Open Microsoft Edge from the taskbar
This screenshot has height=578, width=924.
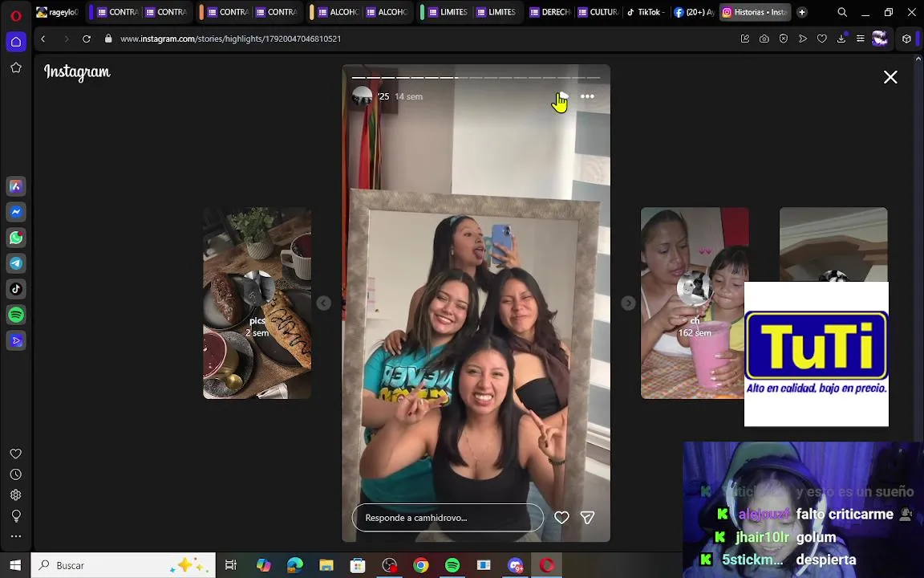[294, 565]
